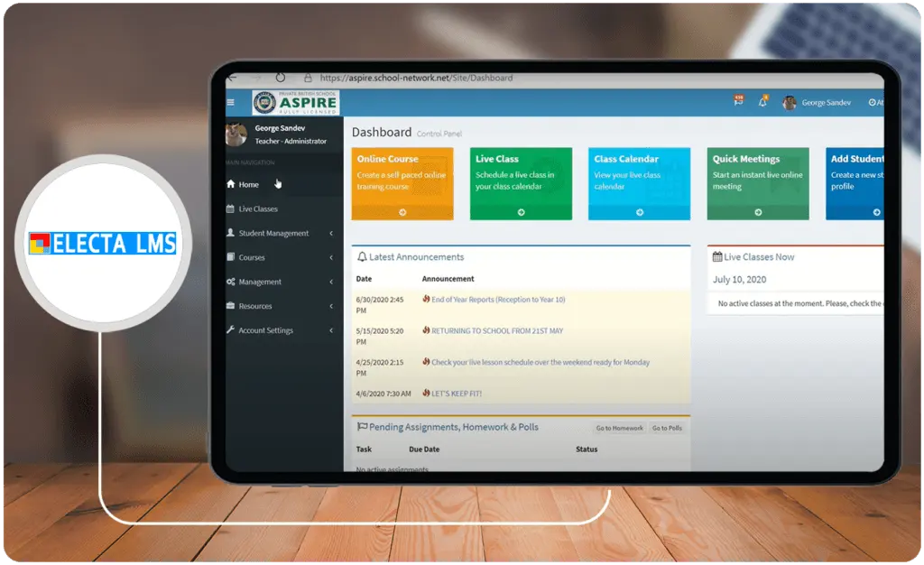Click the browser reload icon

tap(281, 78)
